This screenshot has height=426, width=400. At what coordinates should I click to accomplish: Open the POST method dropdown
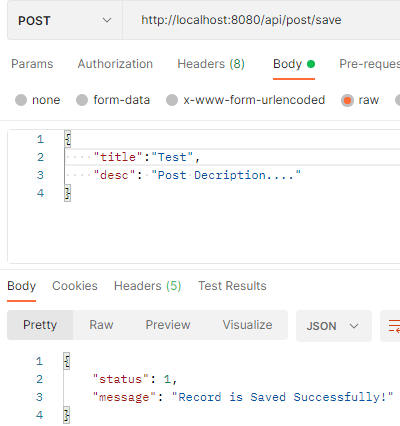tap(65, 20)
